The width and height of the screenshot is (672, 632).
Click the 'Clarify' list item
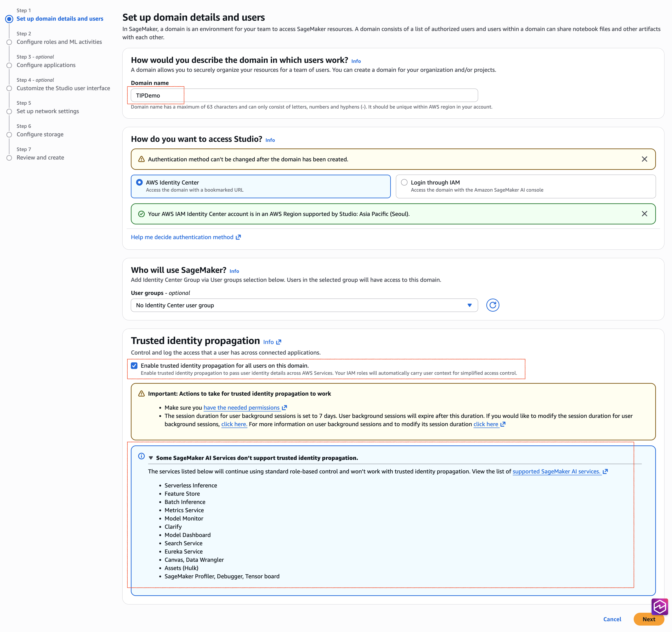click(x=173, y=527)
